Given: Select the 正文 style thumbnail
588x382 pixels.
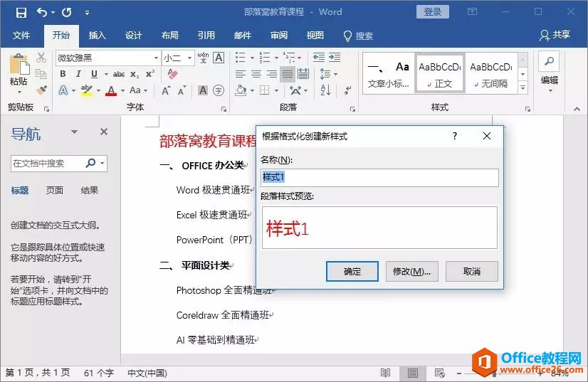Looking at the screenshot, I should click(439, 74).
